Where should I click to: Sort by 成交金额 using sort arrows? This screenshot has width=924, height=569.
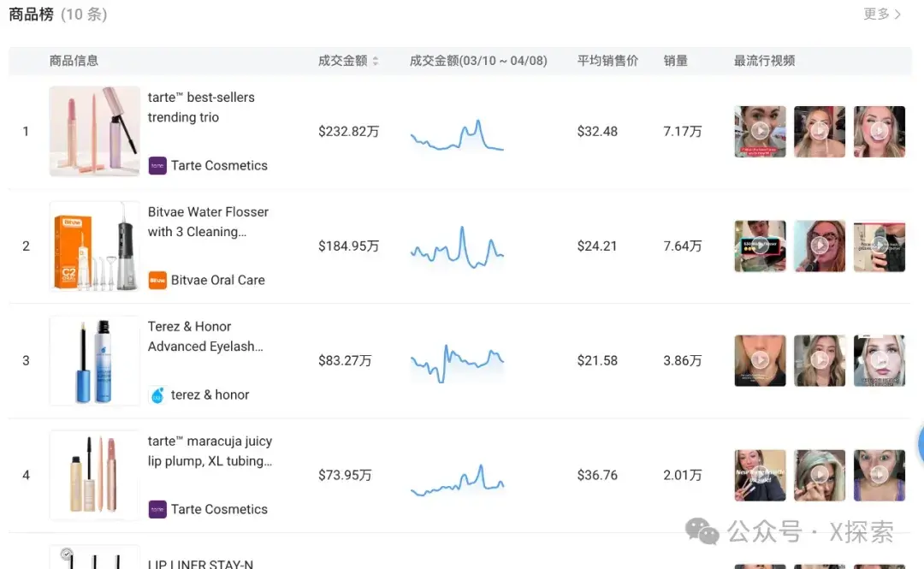tap(376, 61)
